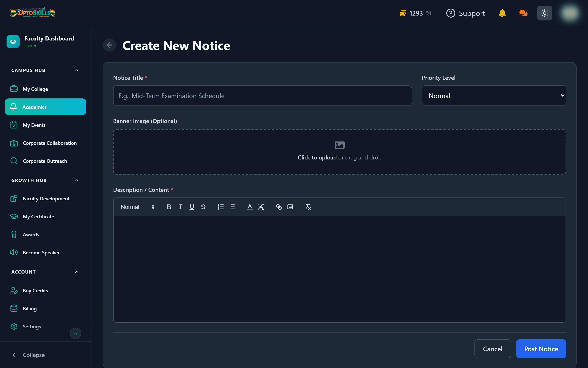Click the banner image upload area
Viewport: 588px width, 368px height.
coord(340,152)
